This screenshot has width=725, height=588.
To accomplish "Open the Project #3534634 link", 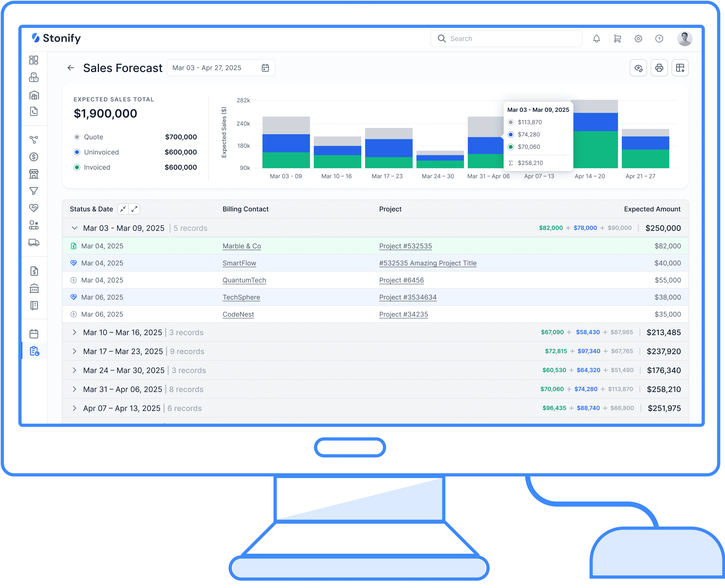I will click(x=408, y=297).
